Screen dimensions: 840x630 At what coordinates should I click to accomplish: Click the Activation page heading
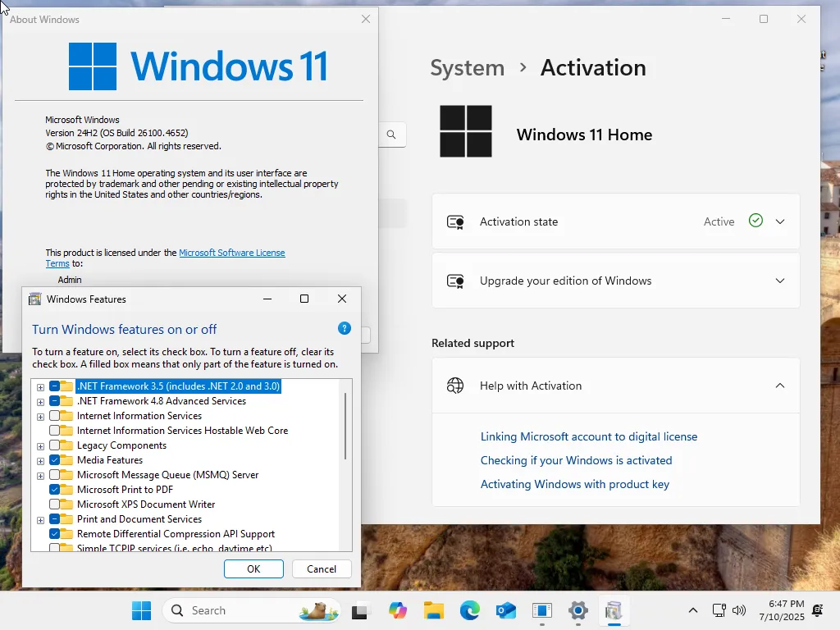593,67
